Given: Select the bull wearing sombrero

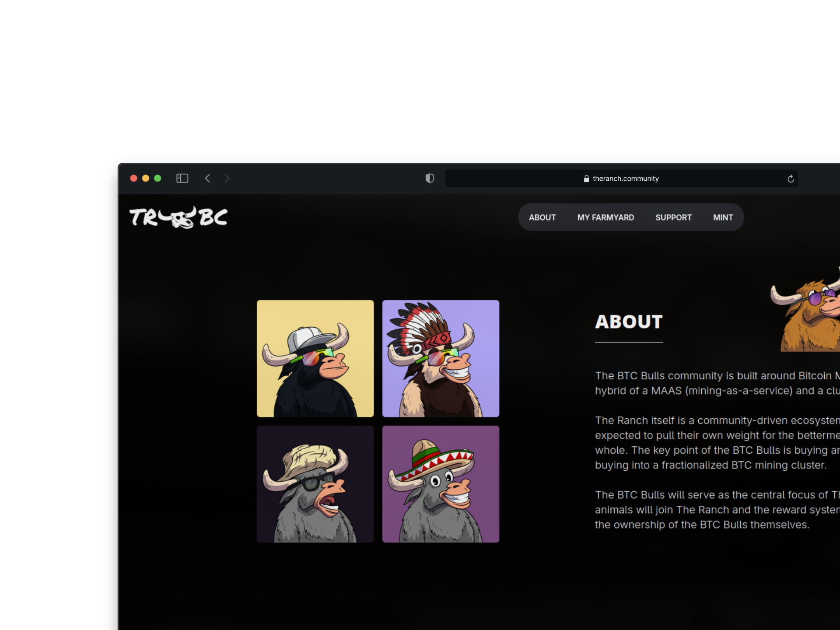Looking at the screenshot, I should click(x=441, y=484).
